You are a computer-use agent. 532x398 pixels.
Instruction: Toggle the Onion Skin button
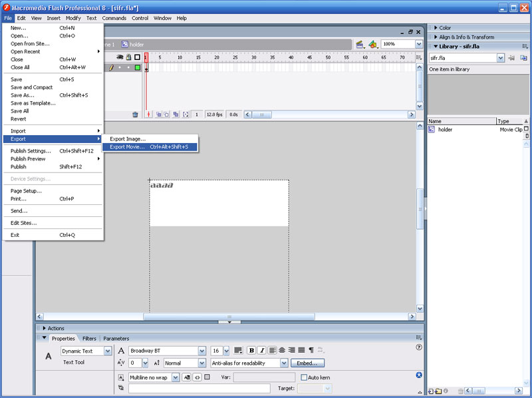pyautogui.click(x=158, y=114)
